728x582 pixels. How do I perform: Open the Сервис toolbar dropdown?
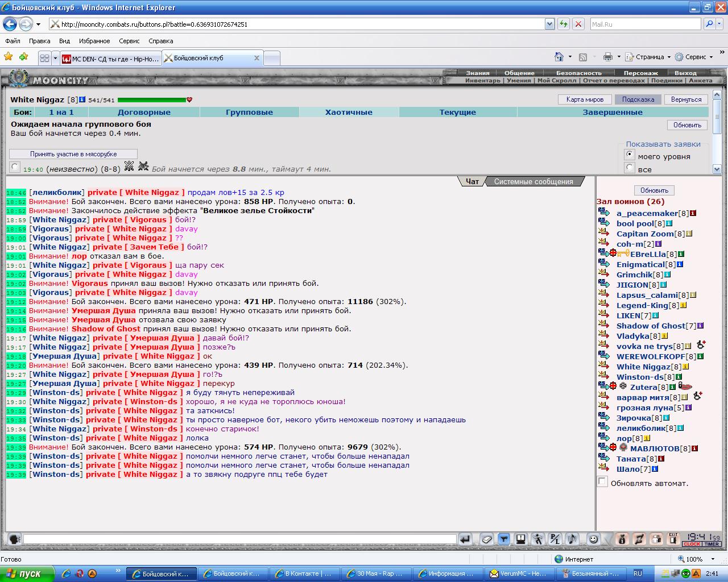[x=694, y=57]
